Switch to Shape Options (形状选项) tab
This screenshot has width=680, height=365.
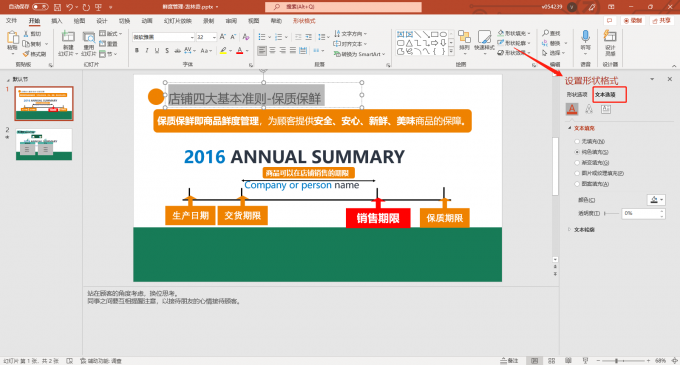click(577, 95)
